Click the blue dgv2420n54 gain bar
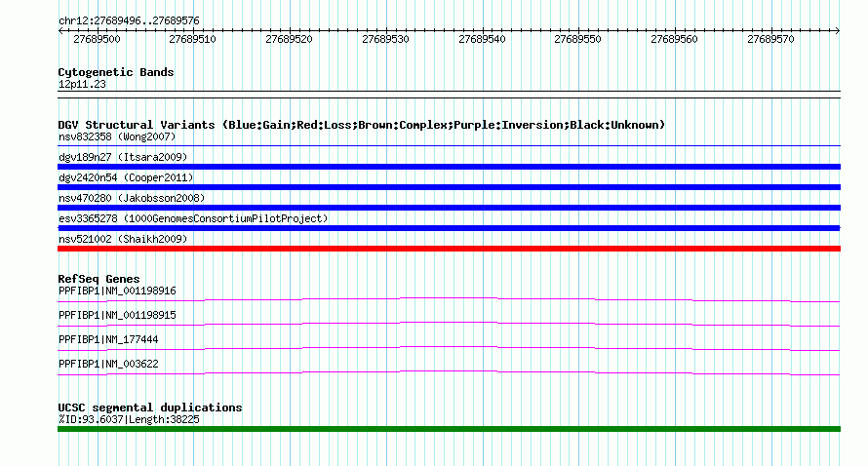Screen dimensions: 868x466 coord(449,187)
